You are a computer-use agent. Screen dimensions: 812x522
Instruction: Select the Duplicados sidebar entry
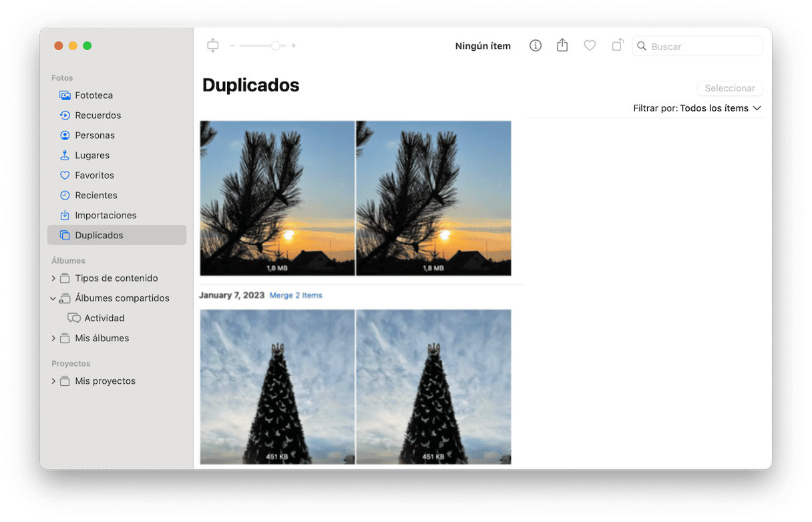click(x=117, y=236)
